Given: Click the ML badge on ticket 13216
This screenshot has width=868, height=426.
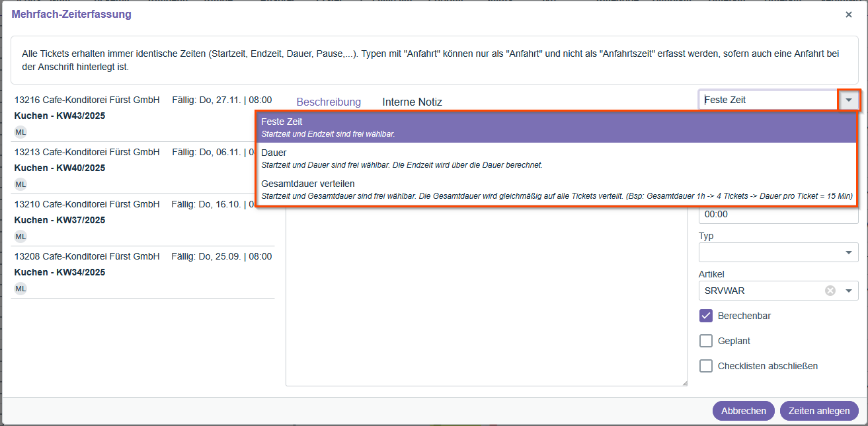Looking at the screenshot, I should 20,131.
